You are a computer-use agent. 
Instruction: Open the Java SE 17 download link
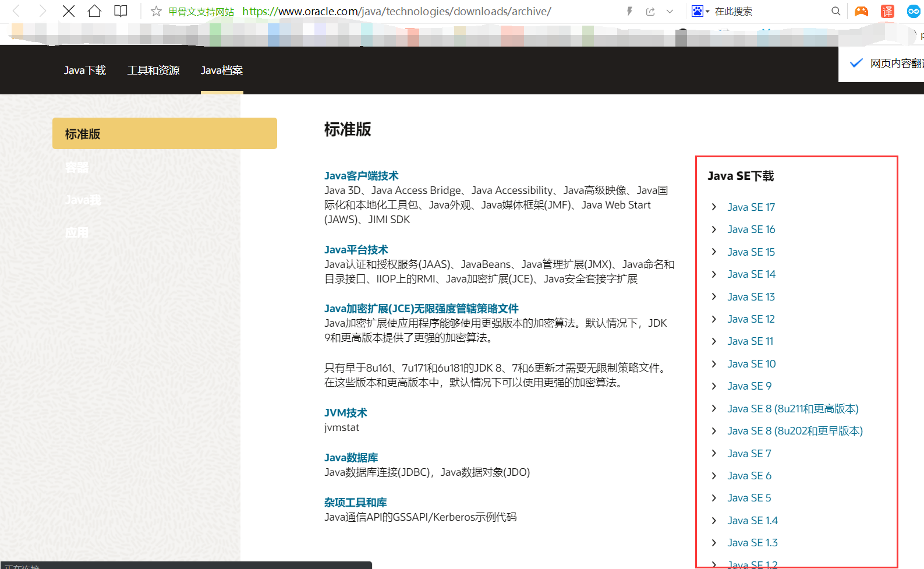[x=751, y=207]
